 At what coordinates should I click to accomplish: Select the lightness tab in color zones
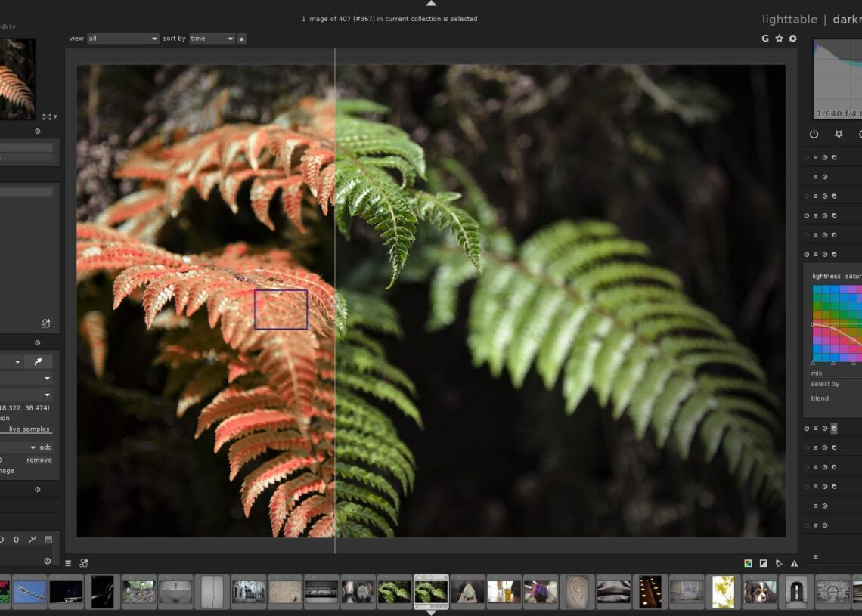pyautogui.click(x=826, y=276)
